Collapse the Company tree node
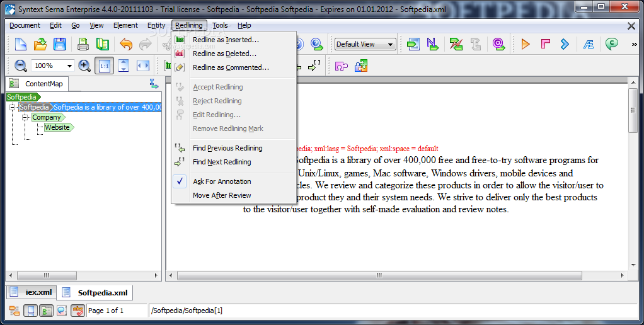The image size is (644, 325). (x=25, y=117)
